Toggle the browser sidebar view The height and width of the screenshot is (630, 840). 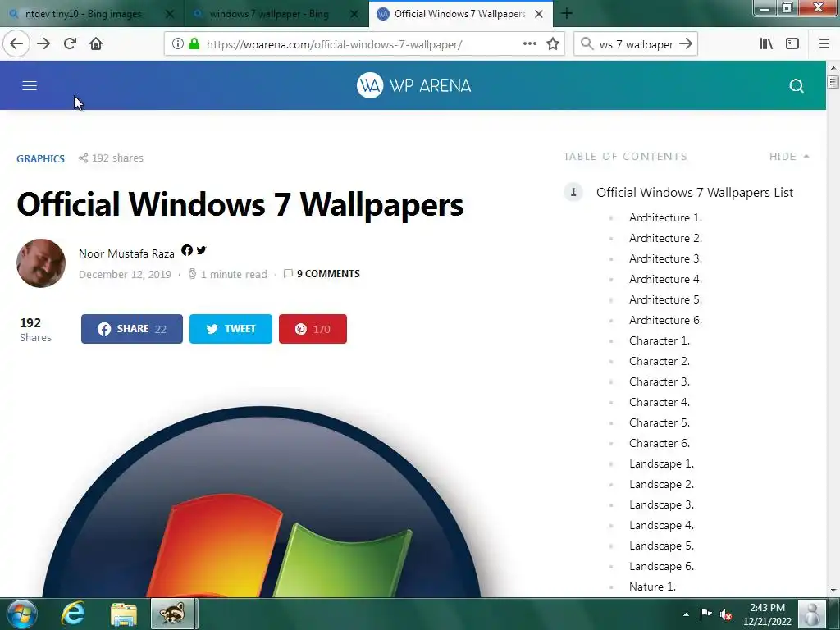792,44
